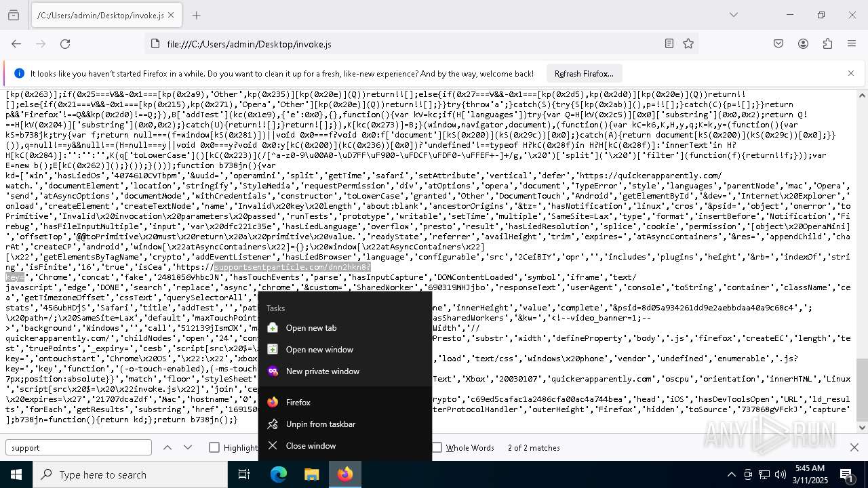The height and width of the screenshot is (488, 868).
Task: Open the list all tabs dropdown
Action: (x=733, y=15)
